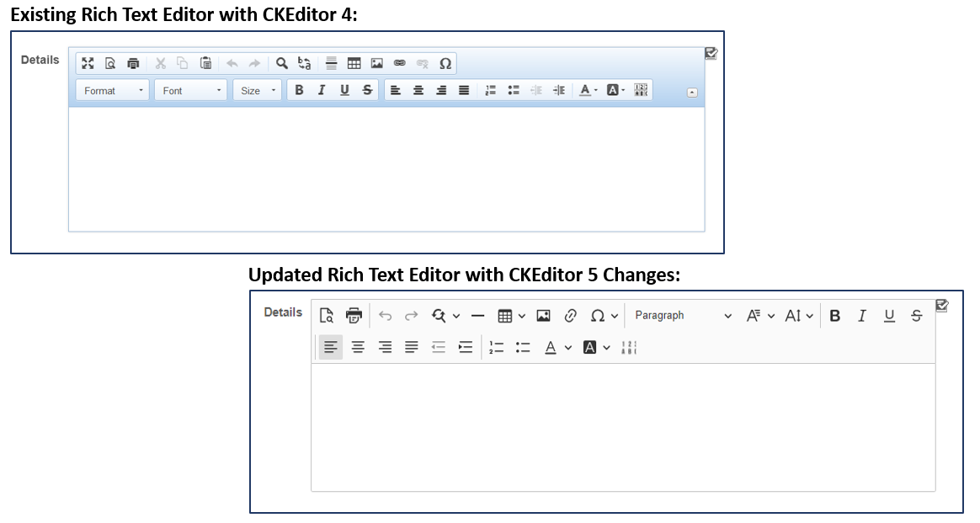Insert bulleted list in CKEditor 4
The height and width of the screenshot is (523, 980).
pyautogui.click(x=514, y=90)
